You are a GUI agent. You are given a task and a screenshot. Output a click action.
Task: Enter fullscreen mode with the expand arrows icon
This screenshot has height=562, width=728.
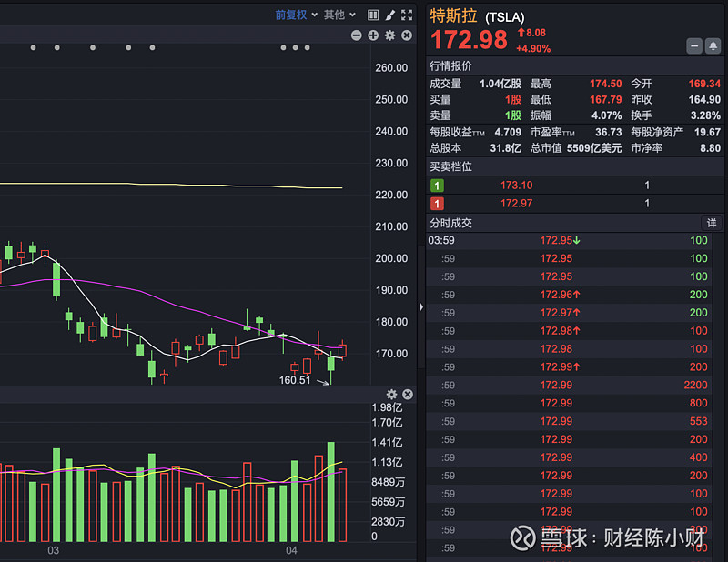406,15
